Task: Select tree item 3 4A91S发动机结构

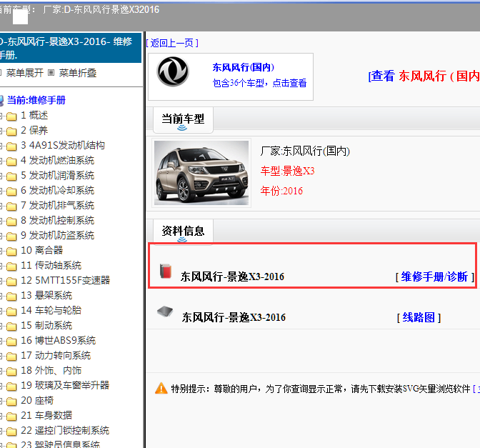Action: [x=63, y=145]
